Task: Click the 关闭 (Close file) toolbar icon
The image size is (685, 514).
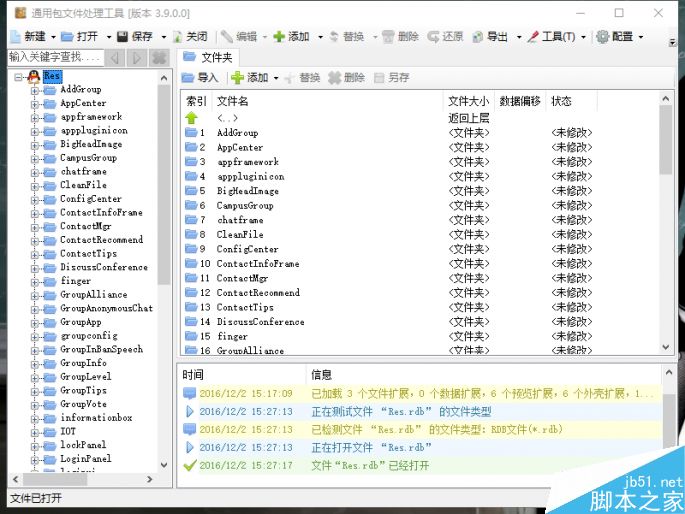Action: tap(178, 37)
